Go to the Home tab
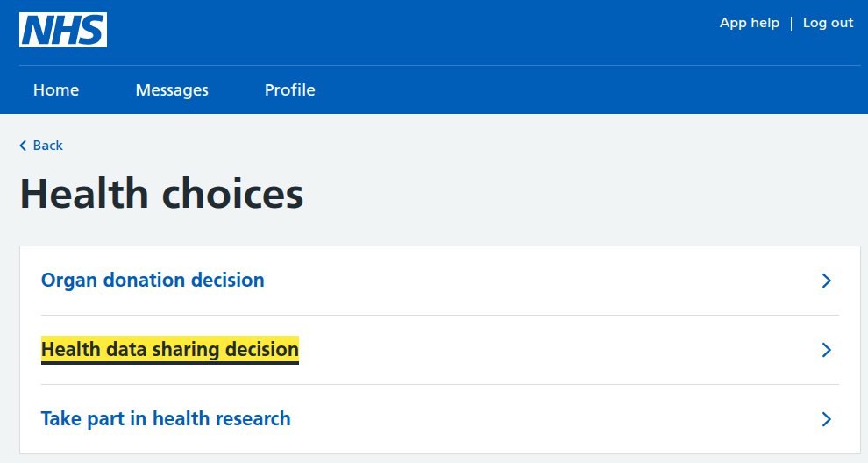868x463 pixels. tap(56, 89)
